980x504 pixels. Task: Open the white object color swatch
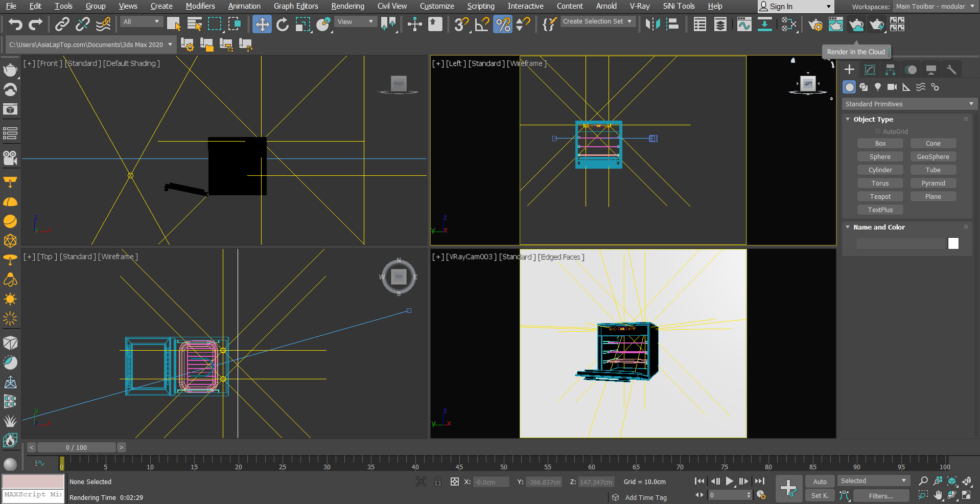(x=953, y=243)
